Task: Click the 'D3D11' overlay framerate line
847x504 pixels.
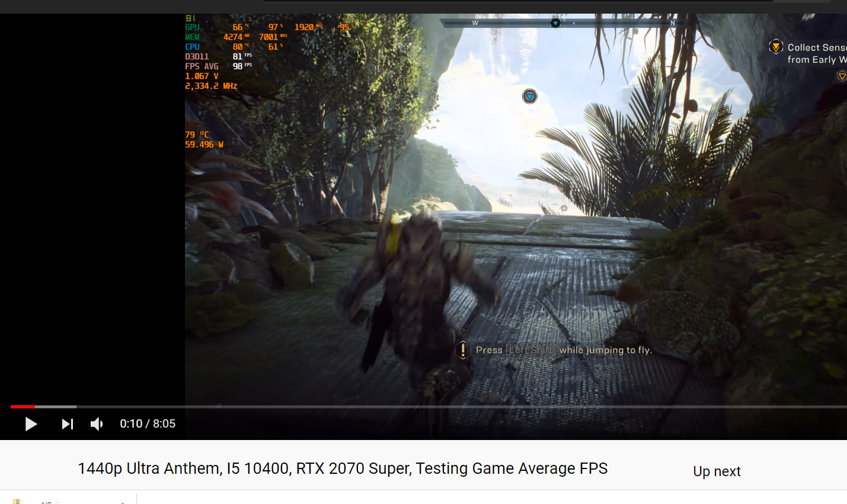Action: [x=218, y=56]
